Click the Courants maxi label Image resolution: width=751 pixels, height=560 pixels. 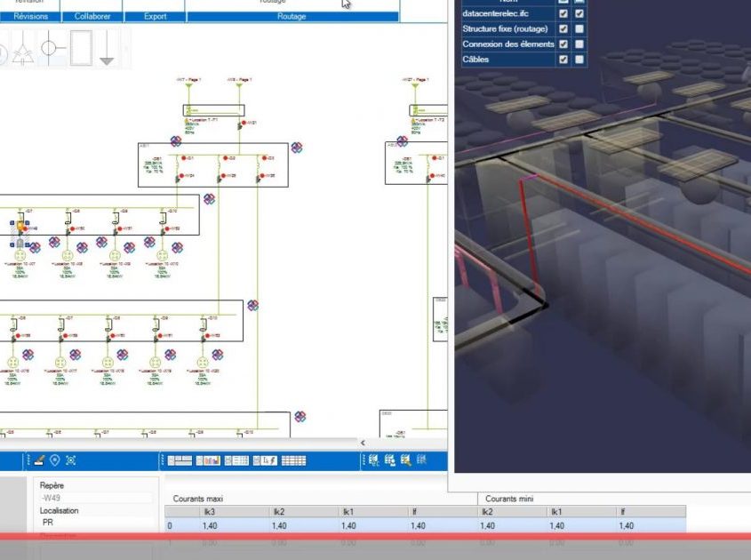[198, 499]
